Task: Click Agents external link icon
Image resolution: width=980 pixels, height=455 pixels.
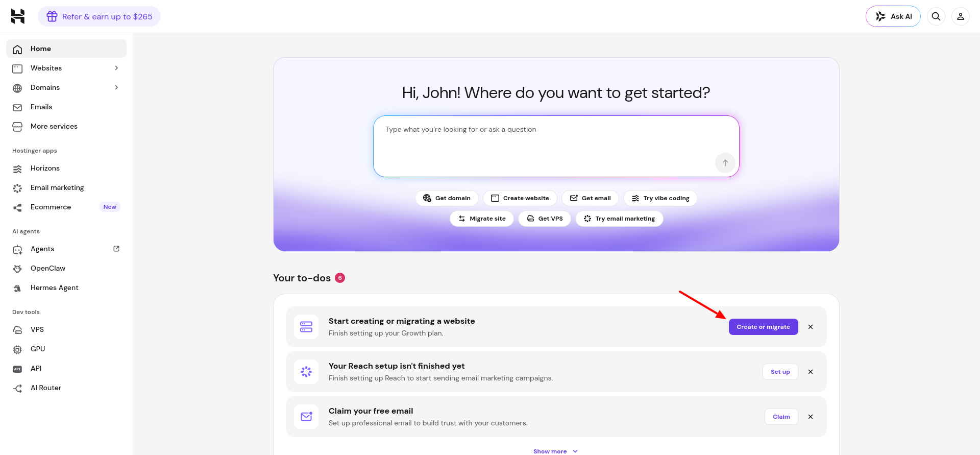Action: tap(116, 249)
